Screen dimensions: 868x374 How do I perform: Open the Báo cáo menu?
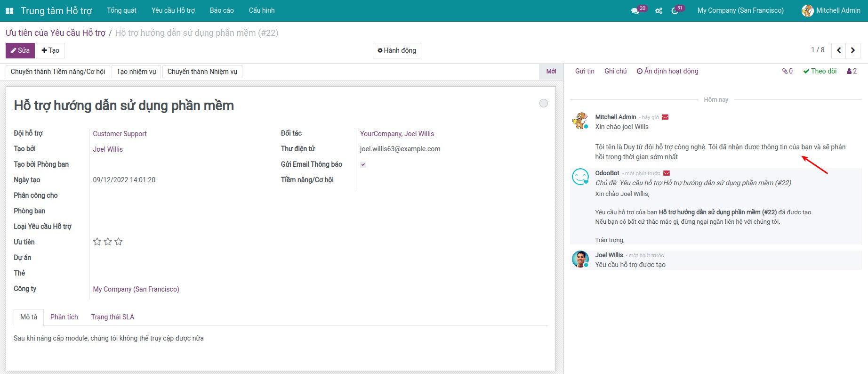pos(222,10)
